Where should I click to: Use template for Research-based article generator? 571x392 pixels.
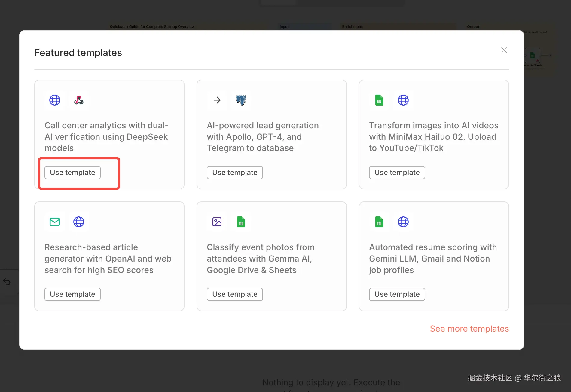[x=72, y=294]
